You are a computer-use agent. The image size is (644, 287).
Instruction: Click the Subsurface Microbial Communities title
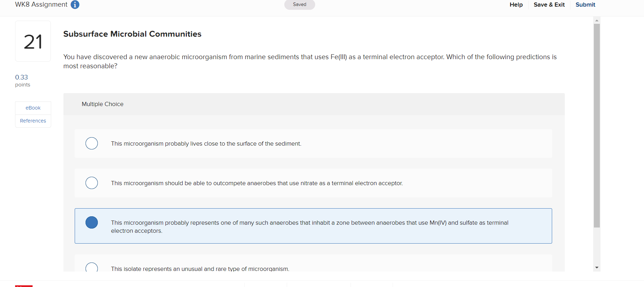pos(132,34)
